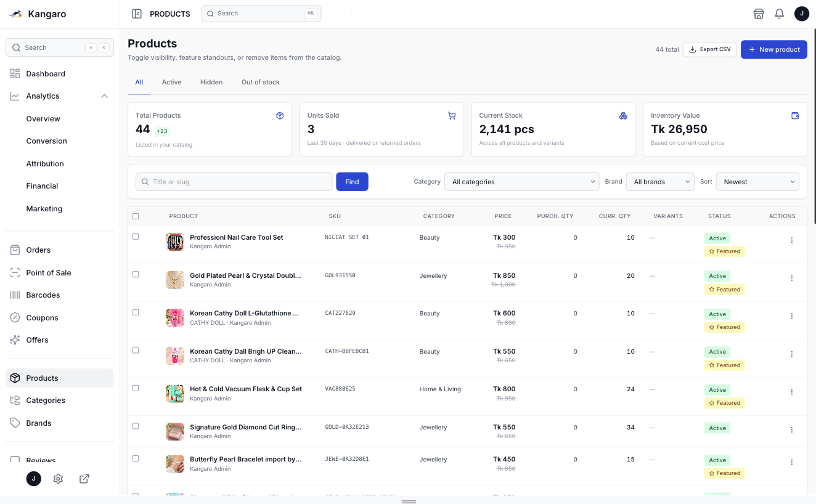Open Analytics Conversion page
This screenshot has width=816, height=504.
point(46,141)
